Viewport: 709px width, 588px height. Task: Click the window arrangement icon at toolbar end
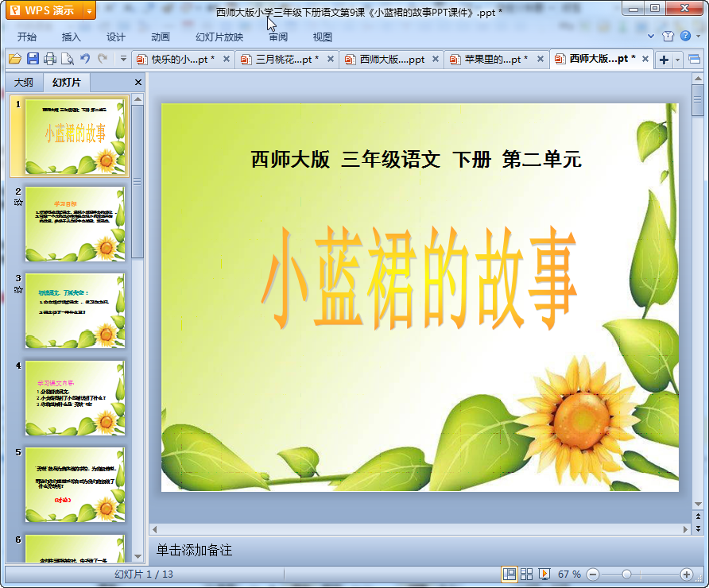[694, 60]
